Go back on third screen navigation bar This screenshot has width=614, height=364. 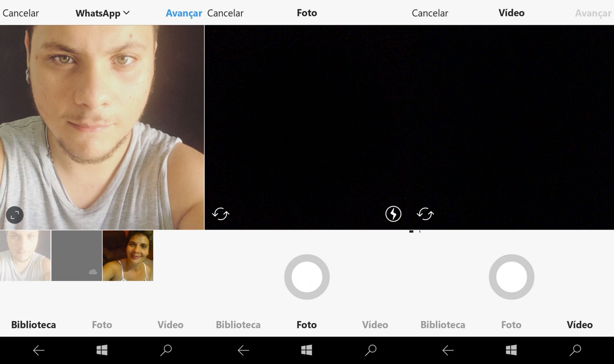(x=448, y=350)
